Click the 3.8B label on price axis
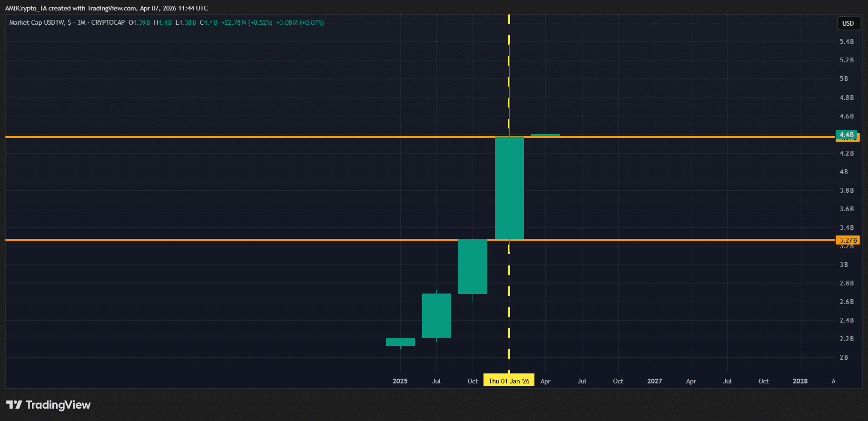This screenshot has width=868, height=421. click(x=847, y=190)
